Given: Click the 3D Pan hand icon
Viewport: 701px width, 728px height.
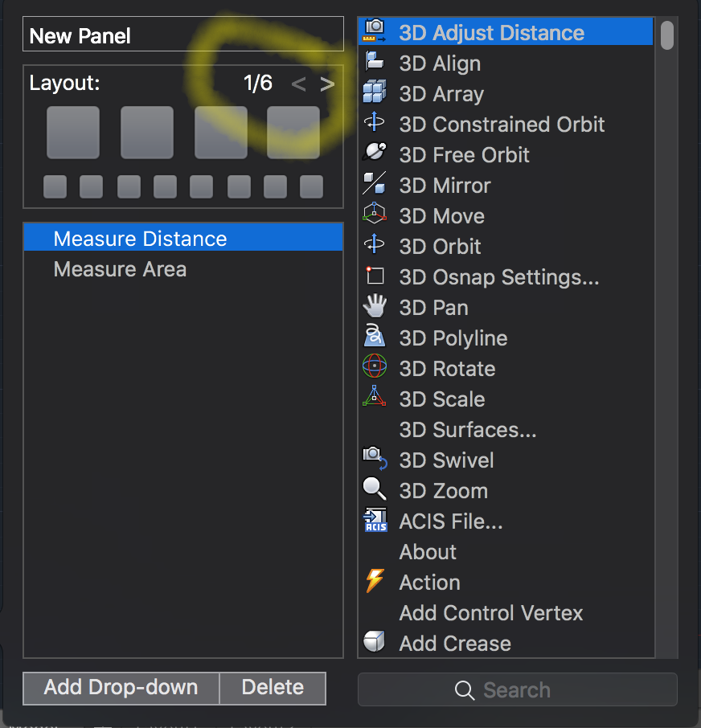Looking at the screenshot, I should 375,307.
